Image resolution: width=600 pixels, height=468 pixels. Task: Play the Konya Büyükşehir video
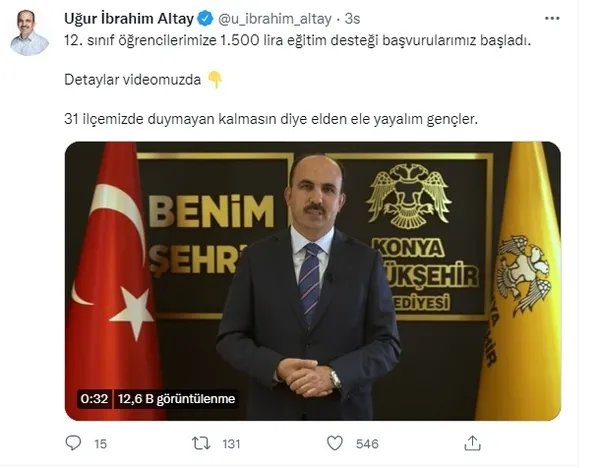click(x=313, y=281)
